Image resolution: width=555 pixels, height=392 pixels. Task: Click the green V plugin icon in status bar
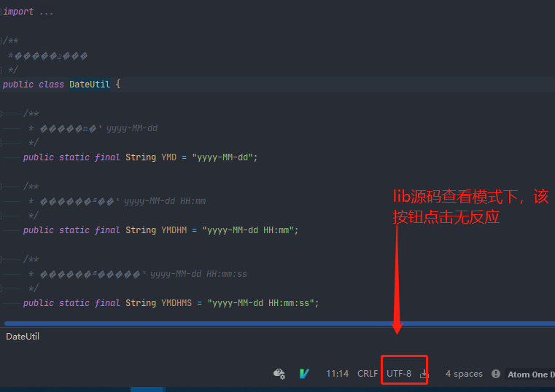click(x=304, y=374)
